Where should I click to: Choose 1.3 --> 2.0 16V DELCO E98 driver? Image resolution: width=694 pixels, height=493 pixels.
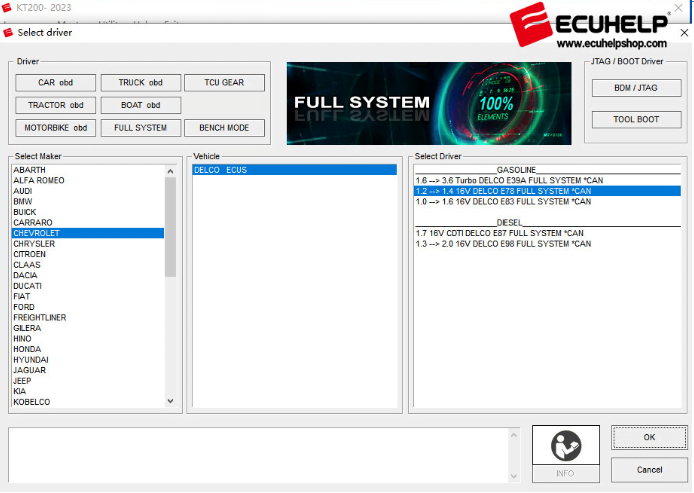tap(547, 244)
